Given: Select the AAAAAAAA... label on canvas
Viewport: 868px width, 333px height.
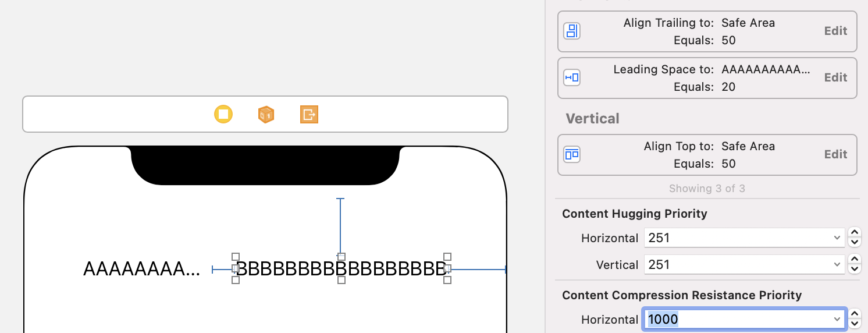Looking at the screenshot, I should tap(141, 269).
